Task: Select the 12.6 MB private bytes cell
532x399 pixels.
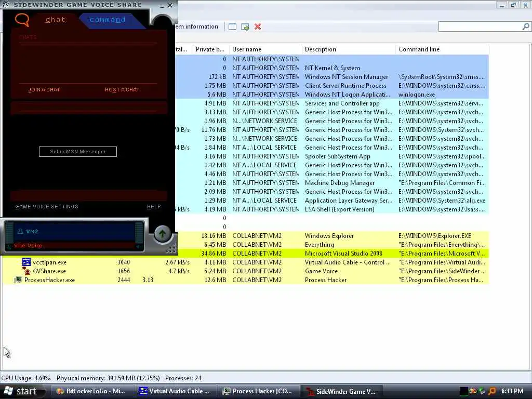Action: click(x=216, y=280)
